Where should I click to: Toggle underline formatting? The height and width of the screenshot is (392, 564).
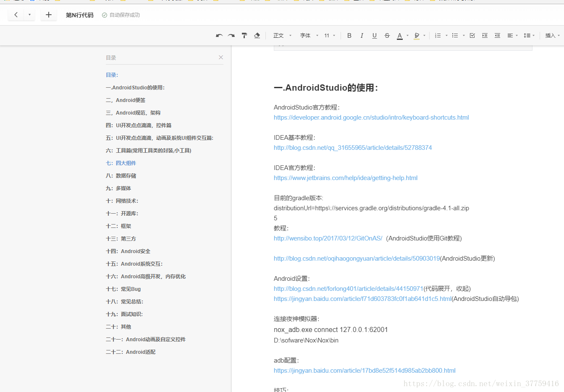tap(374, 36)
